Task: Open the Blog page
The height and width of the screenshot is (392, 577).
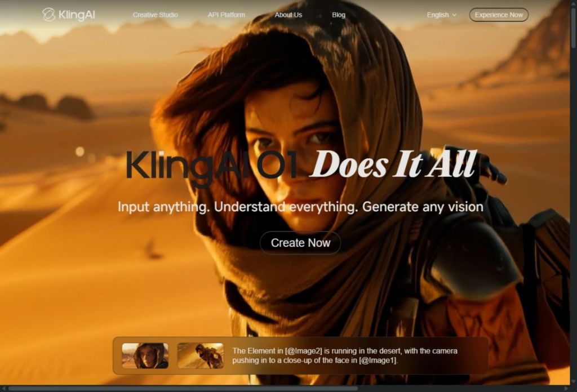Action: tap(338, 15)
